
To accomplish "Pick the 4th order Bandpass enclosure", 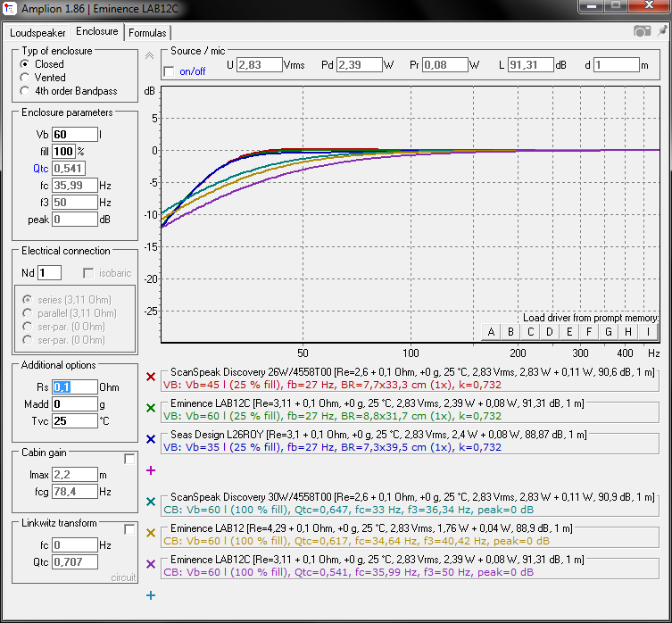I will 69,91.
